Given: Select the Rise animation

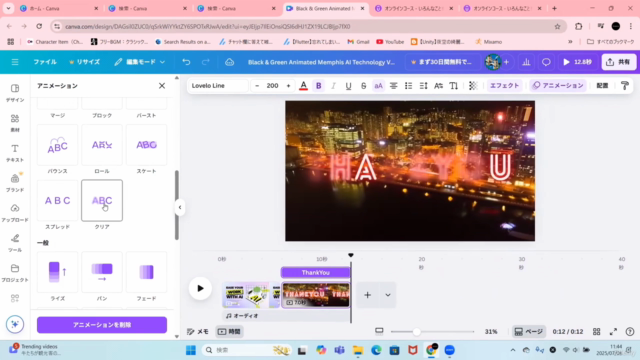Looking at the screenshot, I should pyautogui.click(x=58, y=272).
